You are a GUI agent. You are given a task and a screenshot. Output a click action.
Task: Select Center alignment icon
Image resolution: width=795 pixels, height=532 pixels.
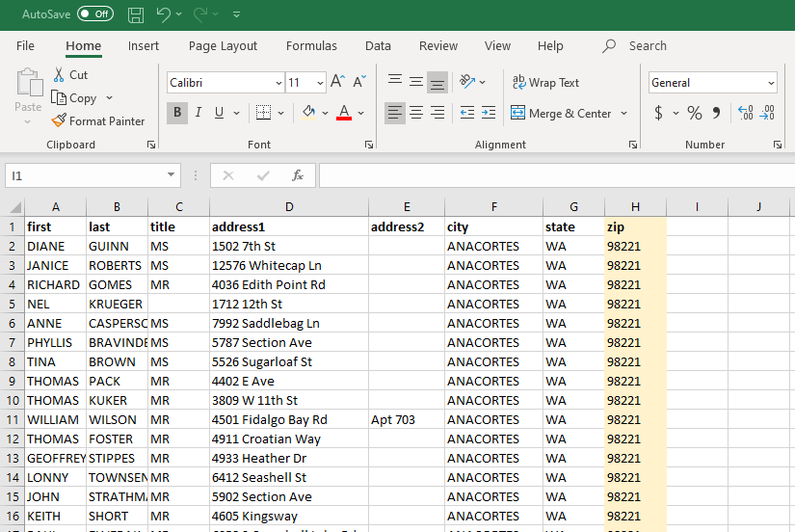pos(416,113)
